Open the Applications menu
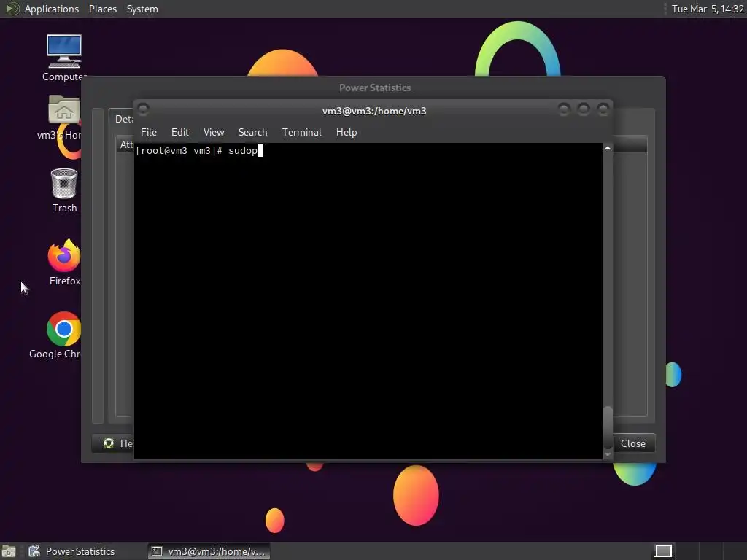This screenshot has width=747, height=560. pos(52,9)
